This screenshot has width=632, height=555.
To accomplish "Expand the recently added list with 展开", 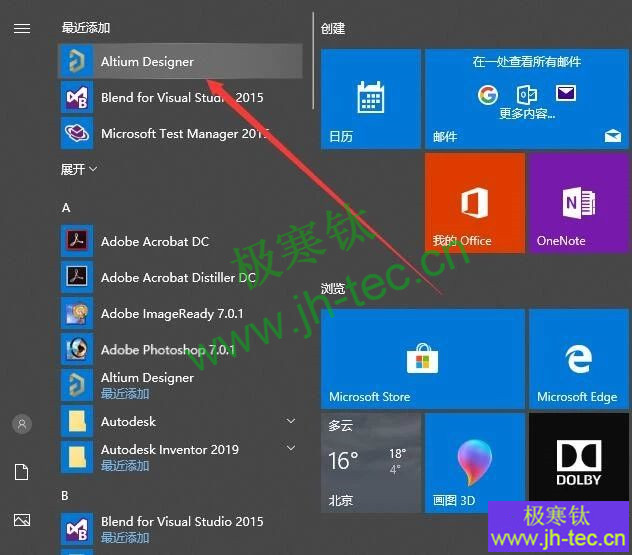I will click(79, 169).
